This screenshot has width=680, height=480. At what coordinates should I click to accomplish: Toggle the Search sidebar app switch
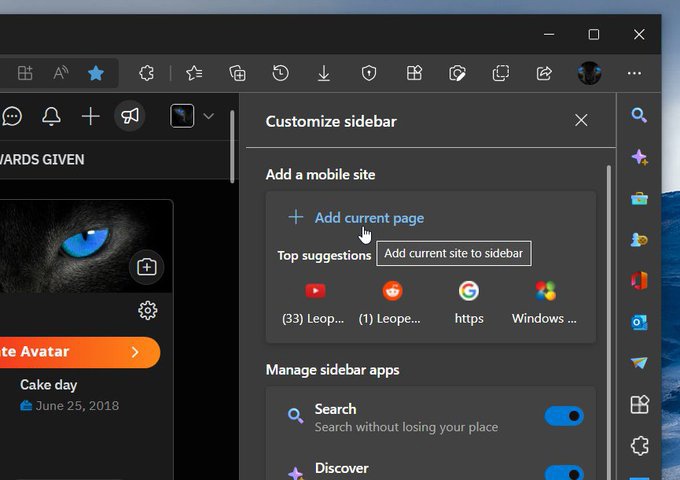click(x=564, y=416)
